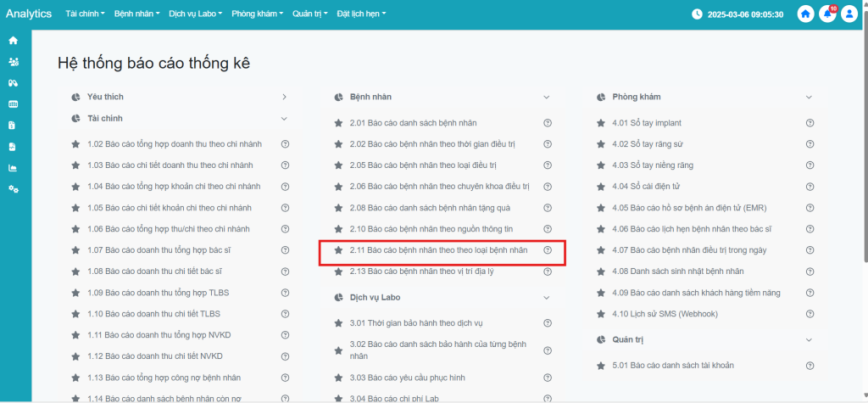This screenshot has height=403, width=868.
Task: Click the round home button in top bar
Action: tap(806, 14)
